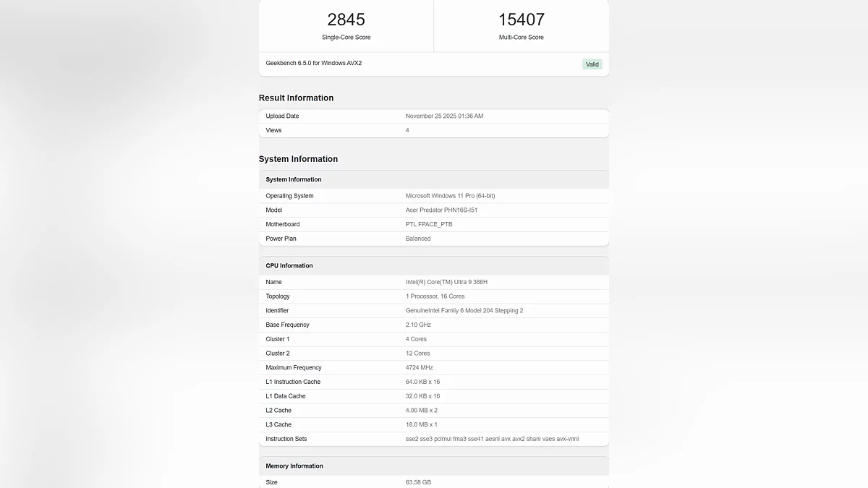This screenshot has width=868, height=488.
Task: Click the Memory Information table header
Action: point(434,466)
